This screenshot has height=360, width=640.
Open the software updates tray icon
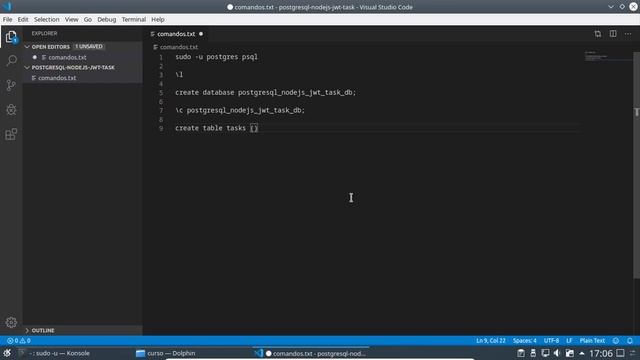point(569,353)
